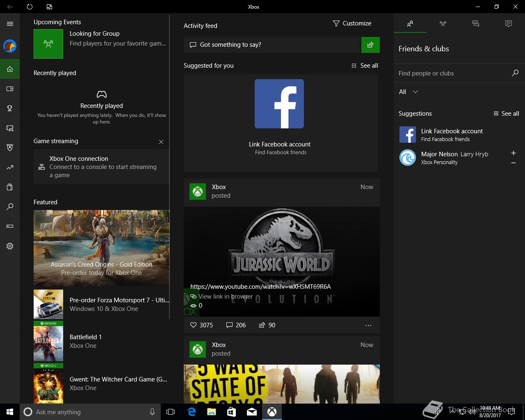Click the large Link Facebook account card
The width and height of the screenshot is (525, 420).
(x=282, y=123)
